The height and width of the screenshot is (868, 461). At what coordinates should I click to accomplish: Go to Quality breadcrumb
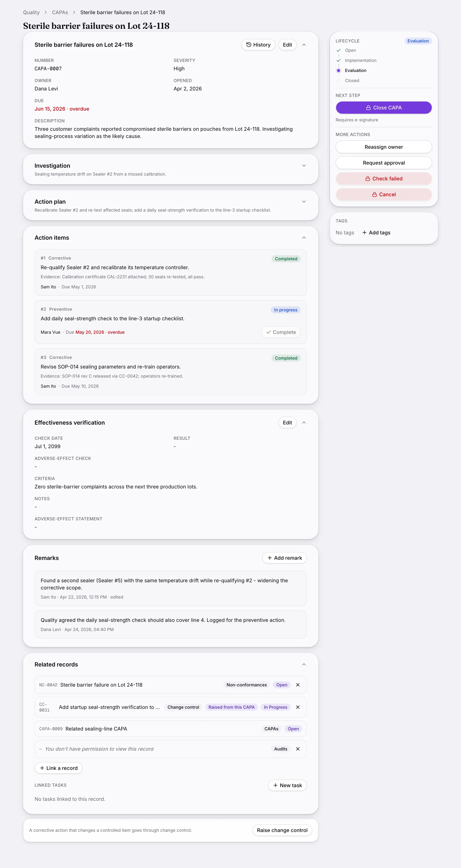coord(31,12)
